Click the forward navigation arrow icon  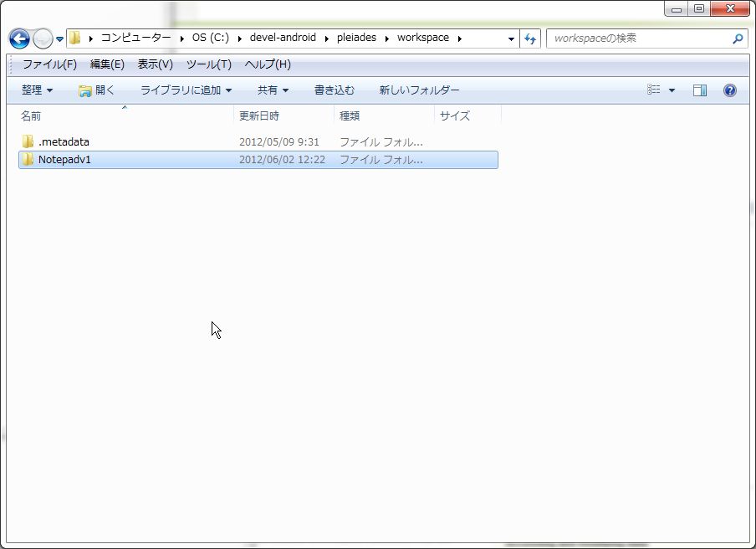(41, 38)
